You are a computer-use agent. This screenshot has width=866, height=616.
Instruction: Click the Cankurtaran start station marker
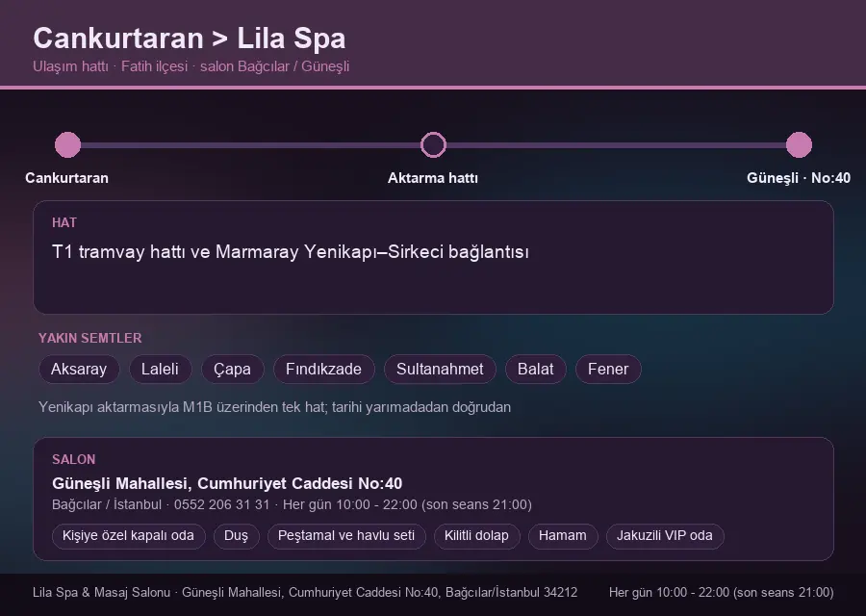point(68,144)
